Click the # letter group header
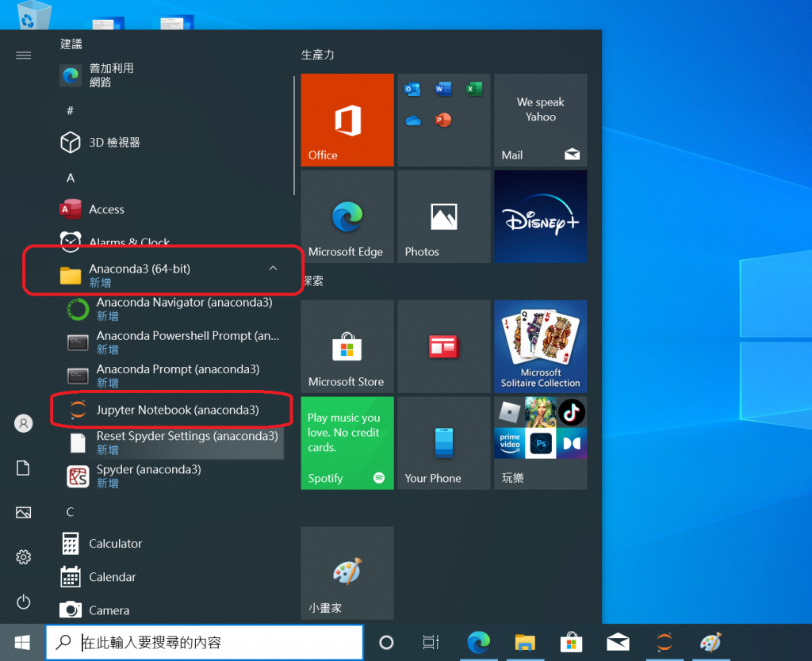The image size is (812, 661). click(71, 110)
